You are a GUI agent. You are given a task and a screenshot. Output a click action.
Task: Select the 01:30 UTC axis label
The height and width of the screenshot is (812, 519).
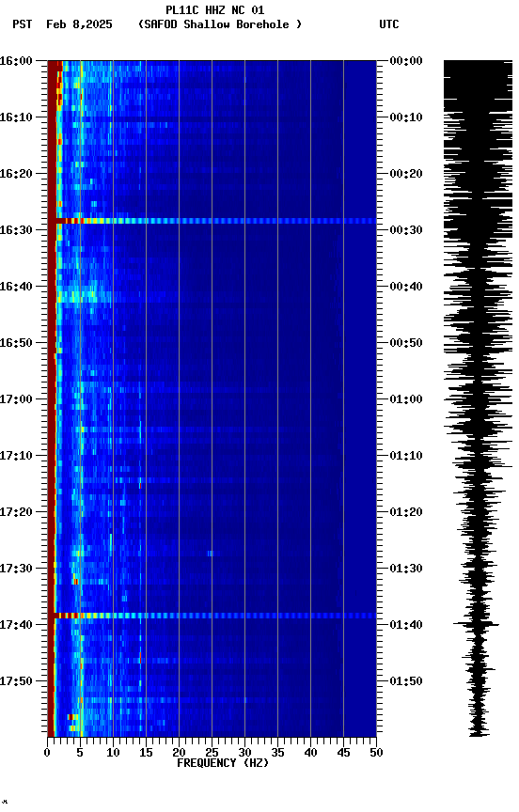coord(406,570)
